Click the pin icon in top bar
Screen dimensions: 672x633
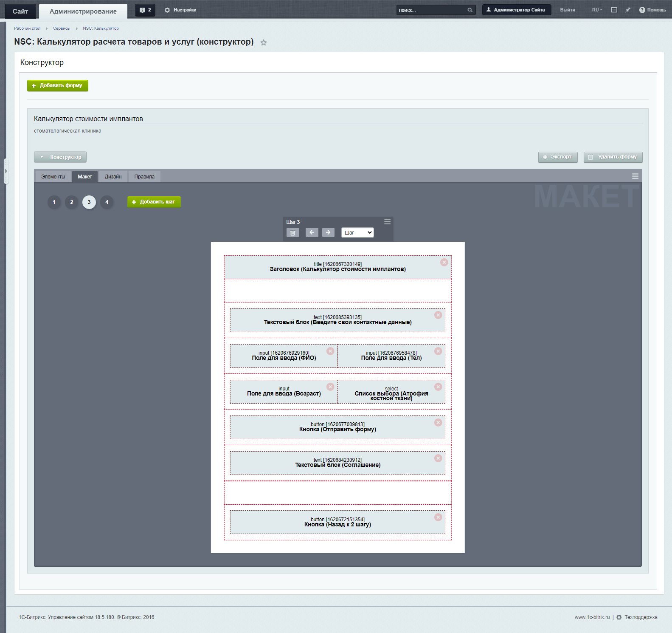pyautogui.click(x=628, y=10)
